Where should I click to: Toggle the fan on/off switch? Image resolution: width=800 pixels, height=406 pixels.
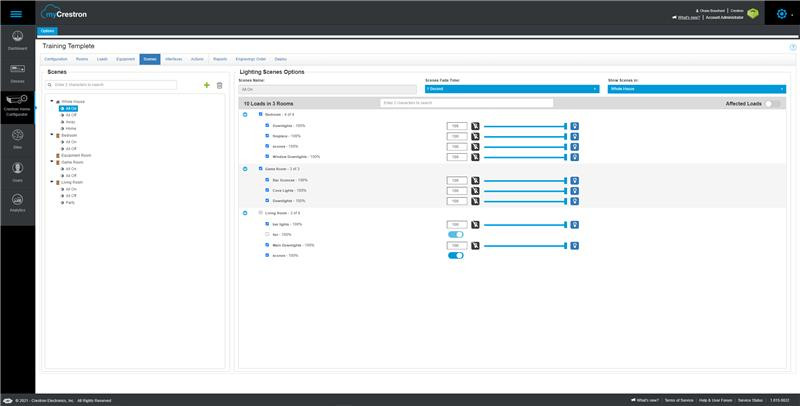point(456,235)
